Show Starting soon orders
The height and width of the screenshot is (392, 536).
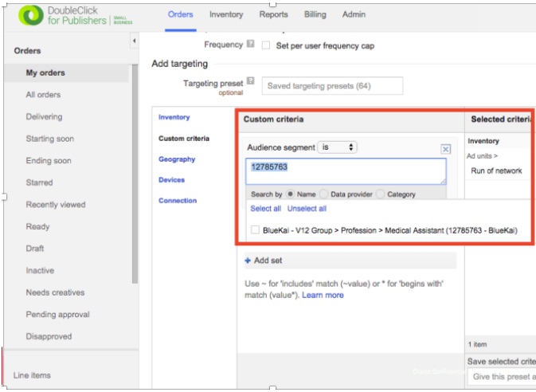pos(50,139)
